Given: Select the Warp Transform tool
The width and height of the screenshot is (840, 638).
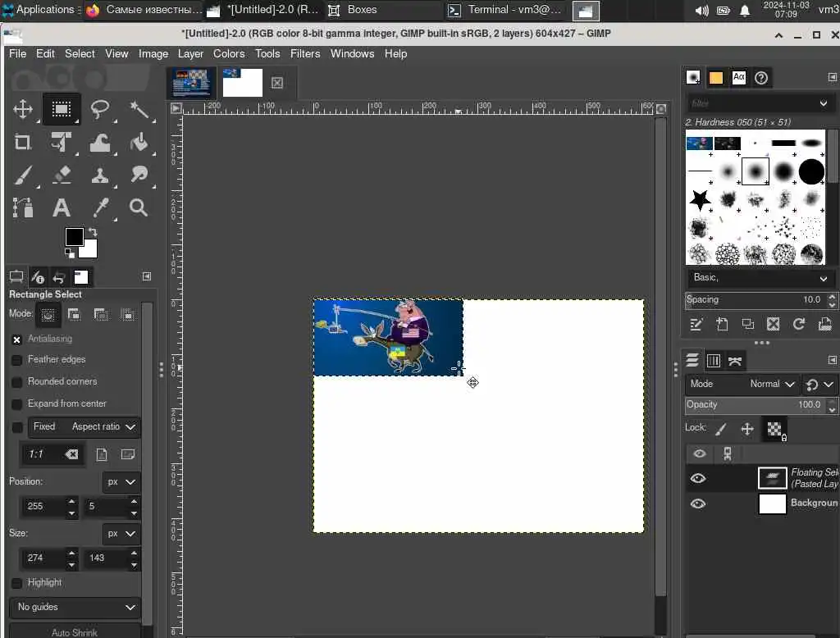Looking at the screenshot, I should (100, 143).
